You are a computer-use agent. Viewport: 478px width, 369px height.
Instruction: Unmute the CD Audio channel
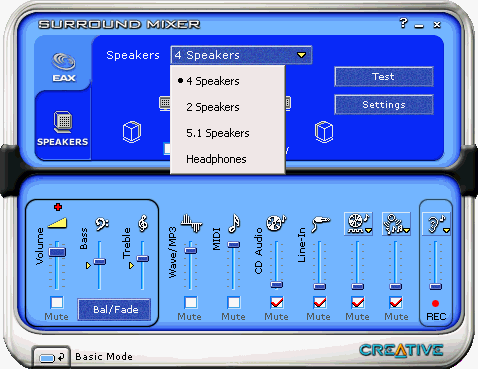coord(277,303)
